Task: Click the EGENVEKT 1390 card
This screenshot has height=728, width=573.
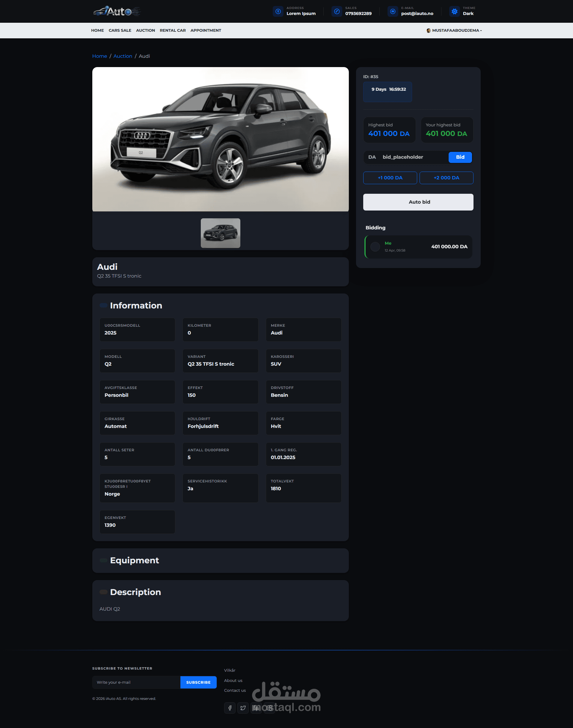Action: coord(137,522)
